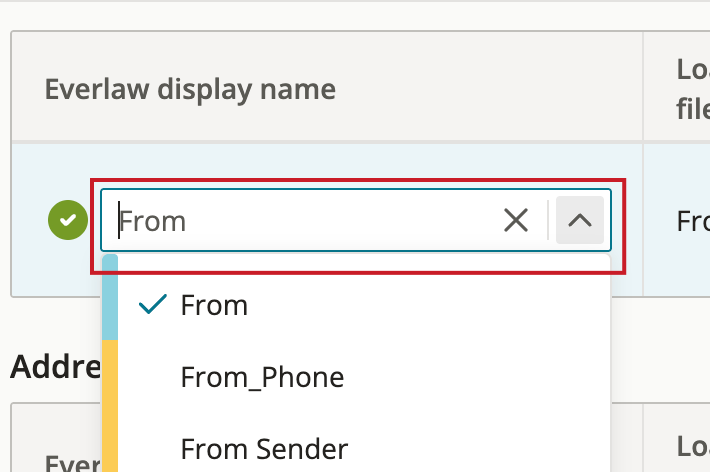Collapse the dropdown using the up chevron
Viewport: 710px width, 472px height.
[x=580, y=221]
